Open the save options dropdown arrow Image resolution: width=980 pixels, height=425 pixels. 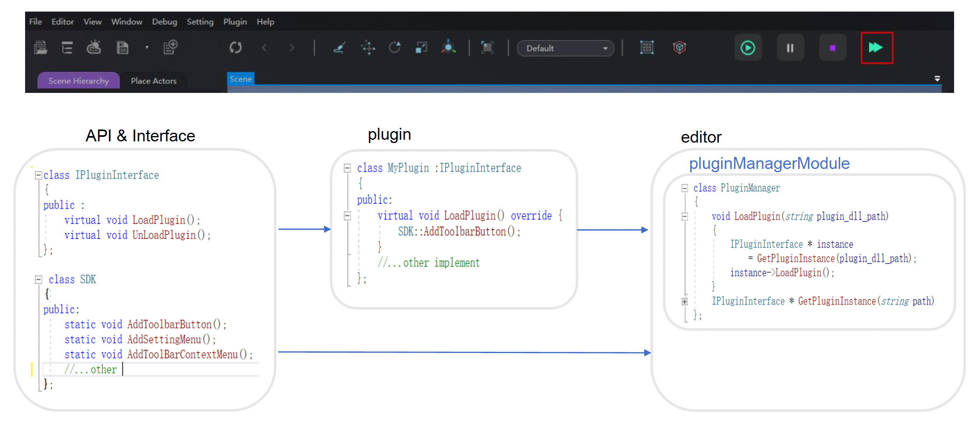click(x=147, y=48)
